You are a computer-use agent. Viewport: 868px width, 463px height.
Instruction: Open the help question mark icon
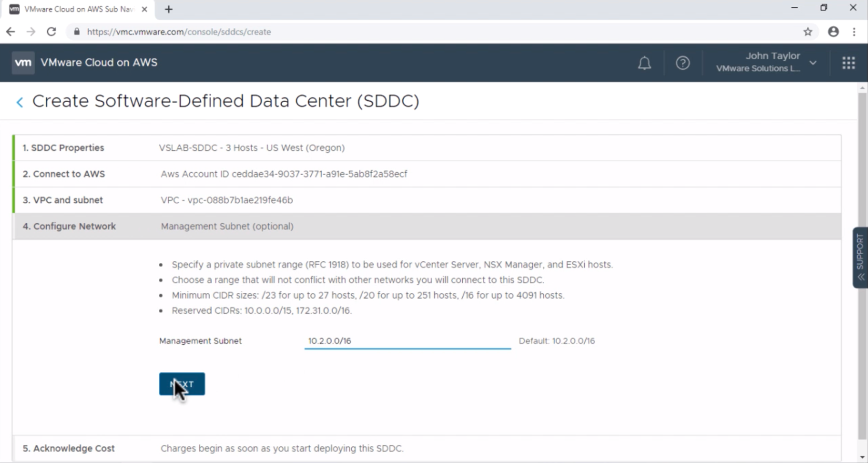coord(683,63)
